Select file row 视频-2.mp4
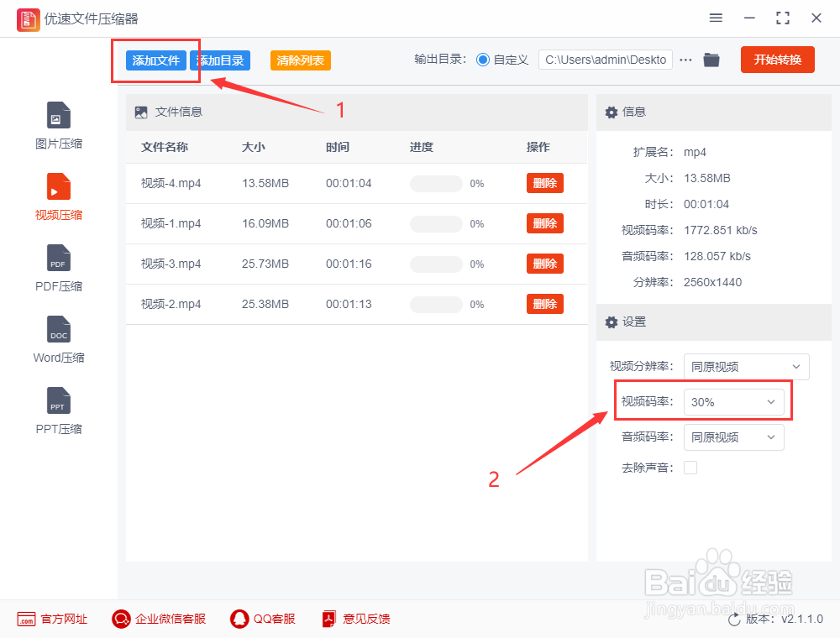840x638 pixels. click(356, 304)
